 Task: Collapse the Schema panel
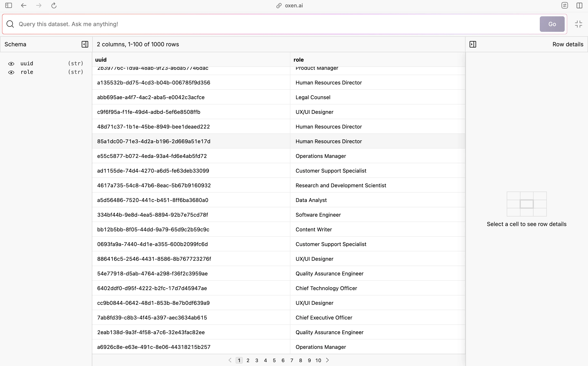[85, 44]
